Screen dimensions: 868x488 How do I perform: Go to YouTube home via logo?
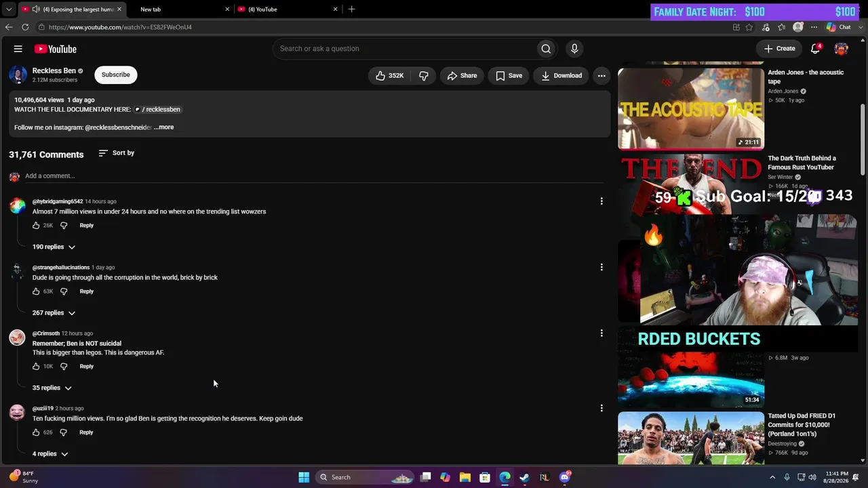pyautogui.click(x=56, y=49)
